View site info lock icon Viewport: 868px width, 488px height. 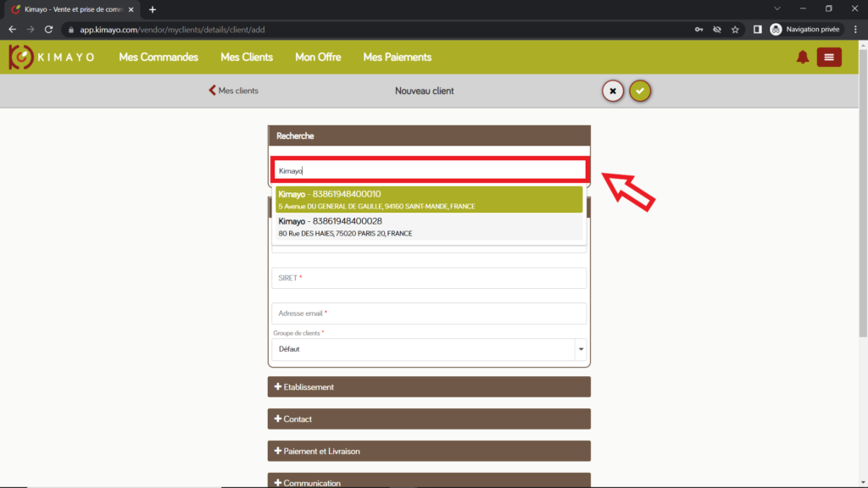(x=71, y=30)
